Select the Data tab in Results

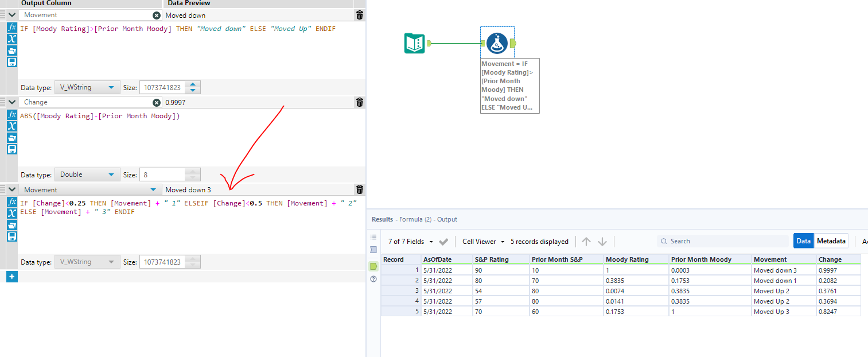[x=803, y=240]
